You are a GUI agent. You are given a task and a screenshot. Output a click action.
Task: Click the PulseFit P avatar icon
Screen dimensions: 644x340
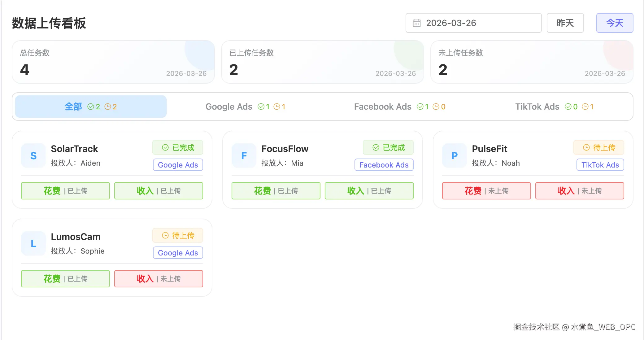click(x=454, y=155)
